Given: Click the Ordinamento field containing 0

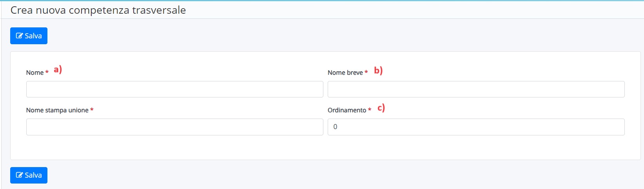Looking at the screenshot, I should click(476, 127).
